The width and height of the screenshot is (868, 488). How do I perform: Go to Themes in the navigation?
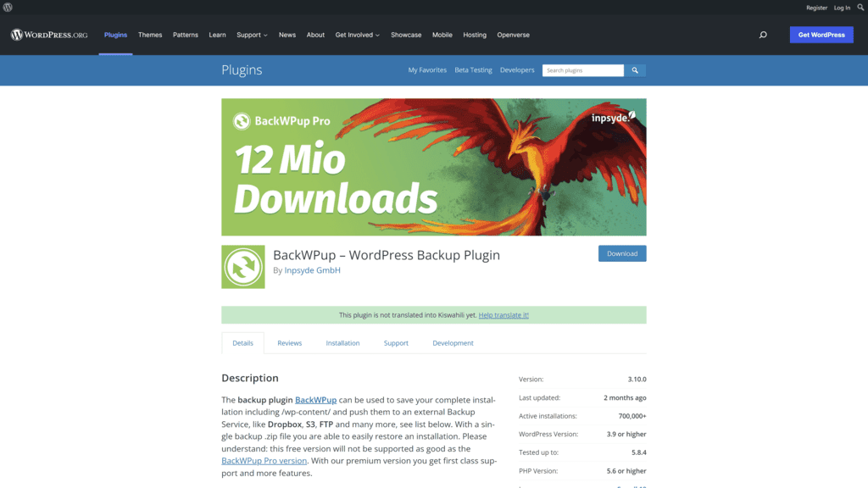coord(150,35)
